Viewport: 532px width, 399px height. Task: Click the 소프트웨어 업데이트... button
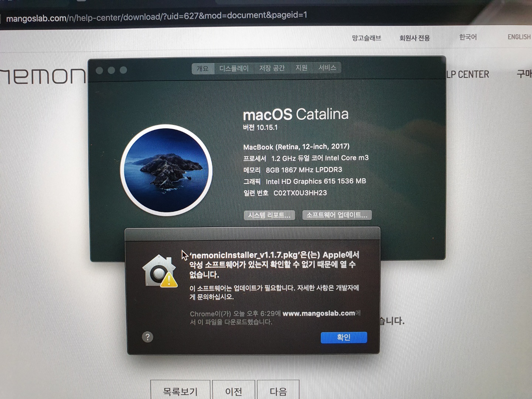point(337,215)
